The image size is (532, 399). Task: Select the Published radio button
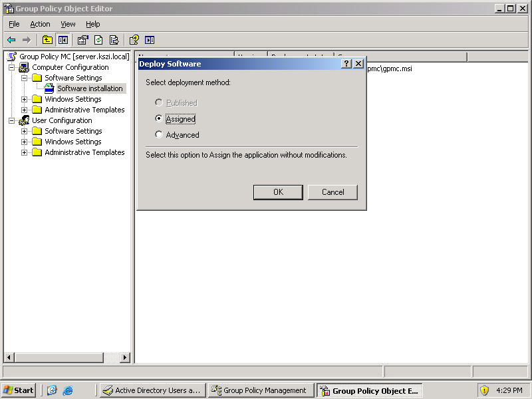pos(158,102)
